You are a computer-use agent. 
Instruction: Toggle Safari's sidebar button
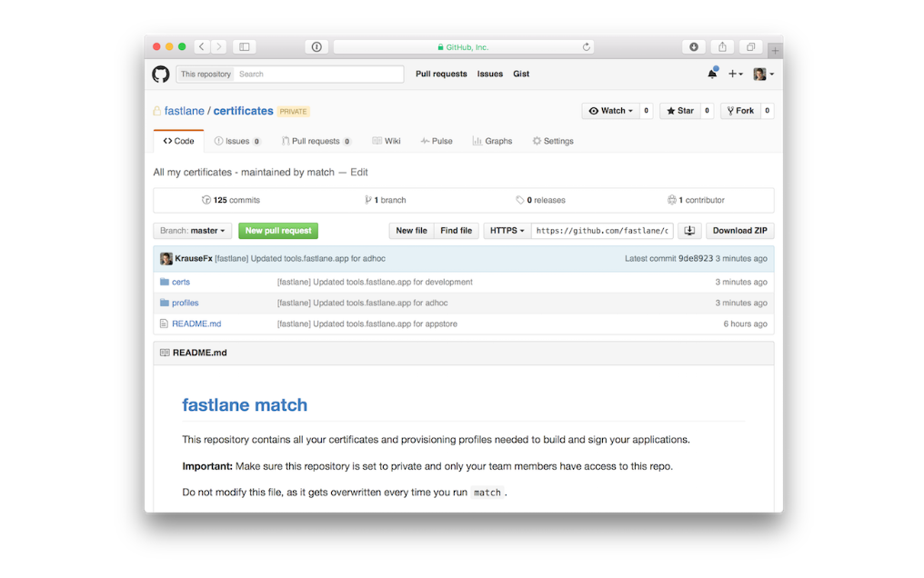click(244, 46)
